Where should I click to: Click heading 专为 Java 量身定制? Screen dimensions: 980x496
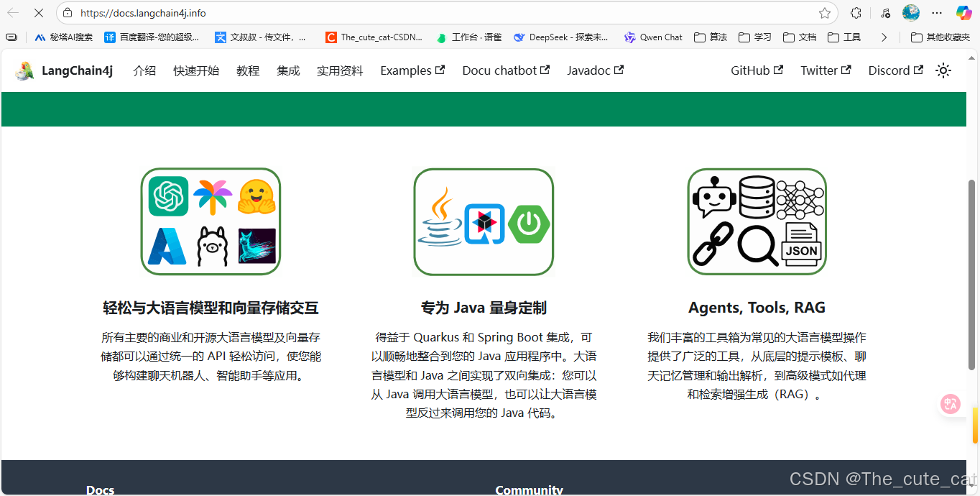484,308
